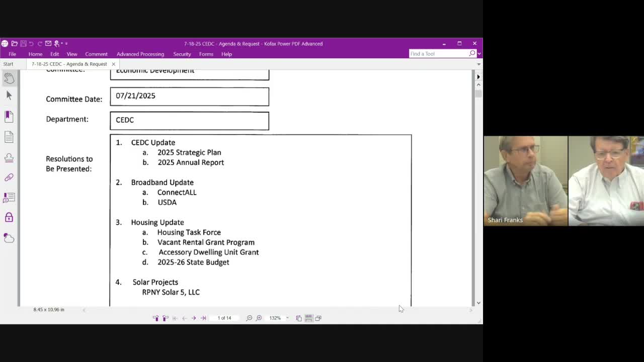Viewport: 644px width, 362px height.
Task: Click the zoom in magnifier
Action: click(259, 318)
